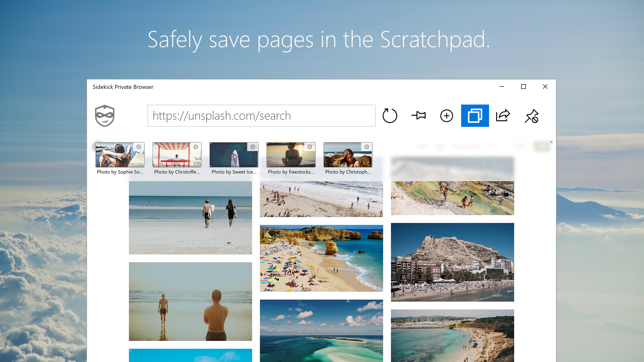Open the aerial island lagoon photo

(321, 333)
